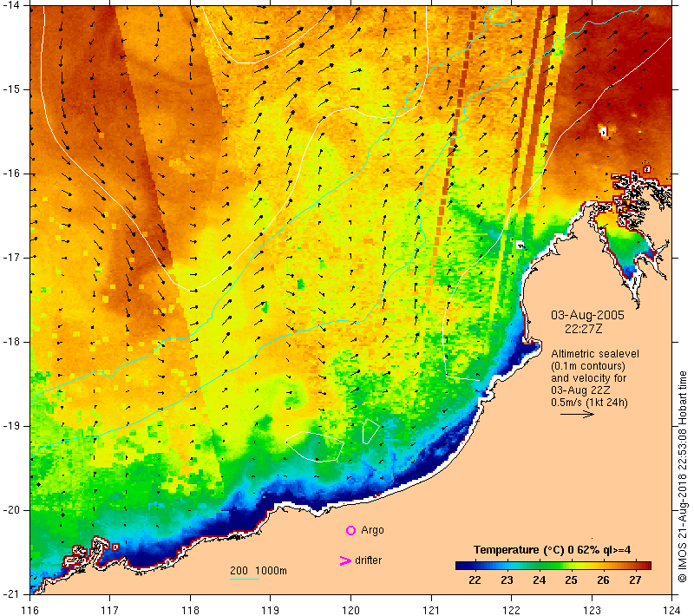The height and width of the screenshot is (616, 694).
Task: Click the larger white closed contour near 19.5E -19.2
Action: click(x=315, y=447)
